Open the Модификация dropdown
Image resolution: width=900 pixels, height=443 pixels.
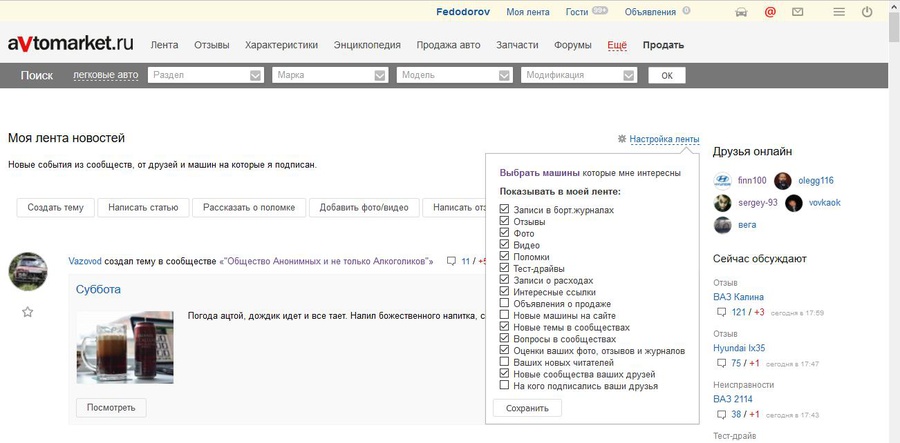(579, 75)
